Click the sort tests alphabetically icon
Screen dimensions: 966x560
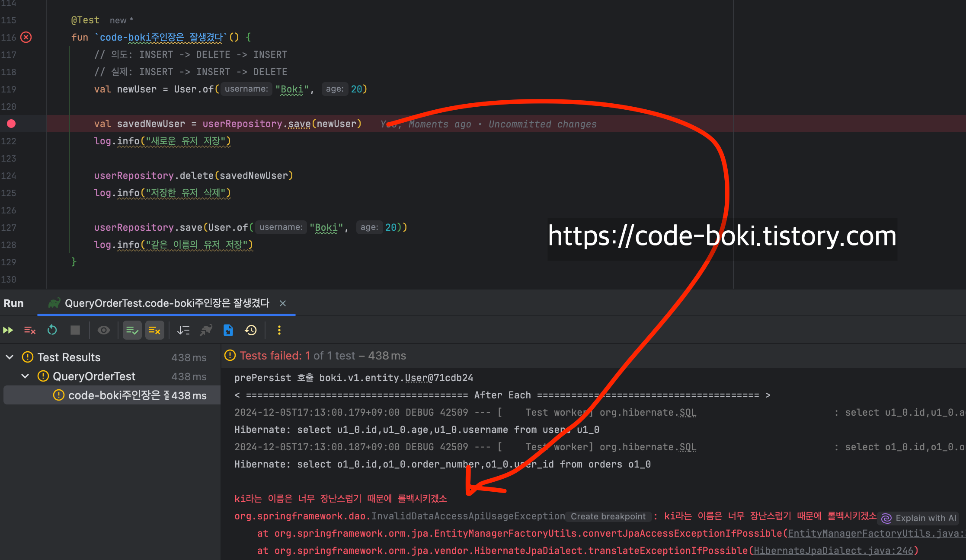click(x=183, y=331)
